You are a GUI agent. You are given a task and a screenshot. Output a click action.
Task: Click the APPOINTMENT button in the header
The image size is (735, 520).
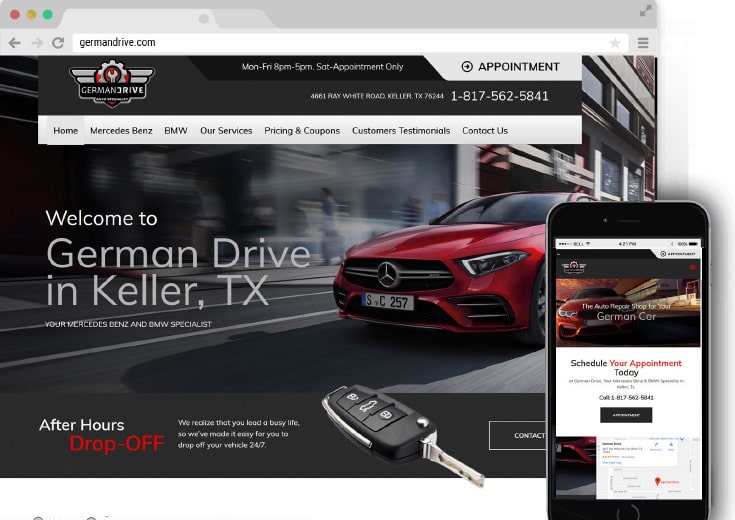point(510,67)
